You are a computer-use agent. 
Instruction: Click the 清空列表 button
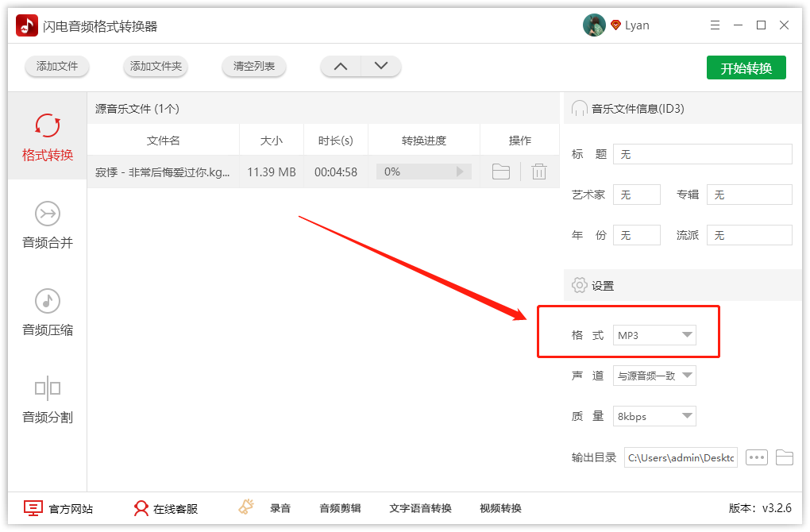point(253,66)
